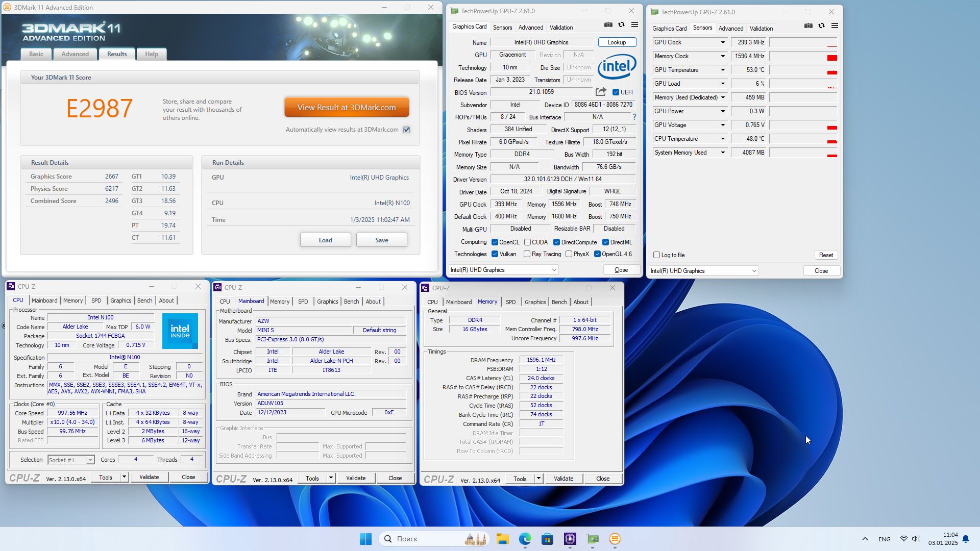This screenshot has width=980, height=551.
Task: Expand Memory Used (Dedicated) sensor dropdown
Action: tap(723, 97)
